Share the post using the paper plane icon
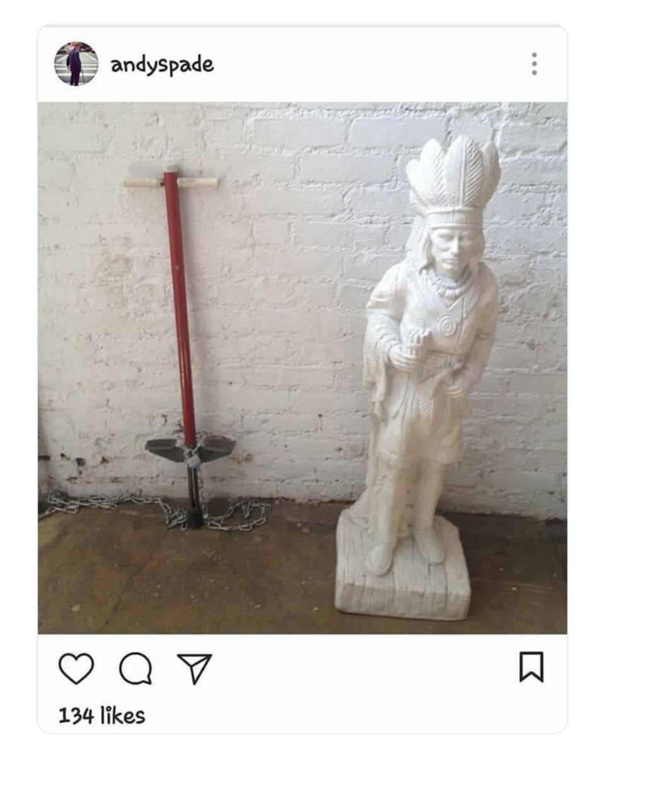Viewport: 672px width, 791px height. pos(194,668)
